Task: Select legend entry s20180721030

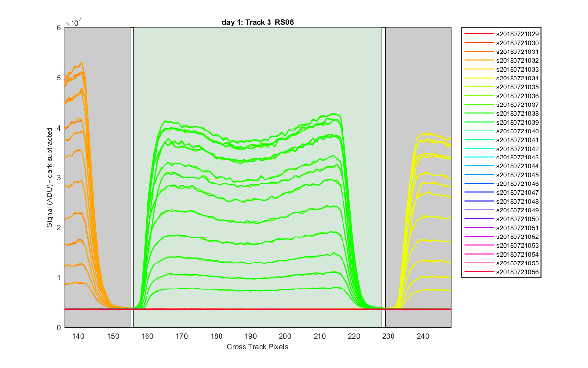Action: click(517, 43)
